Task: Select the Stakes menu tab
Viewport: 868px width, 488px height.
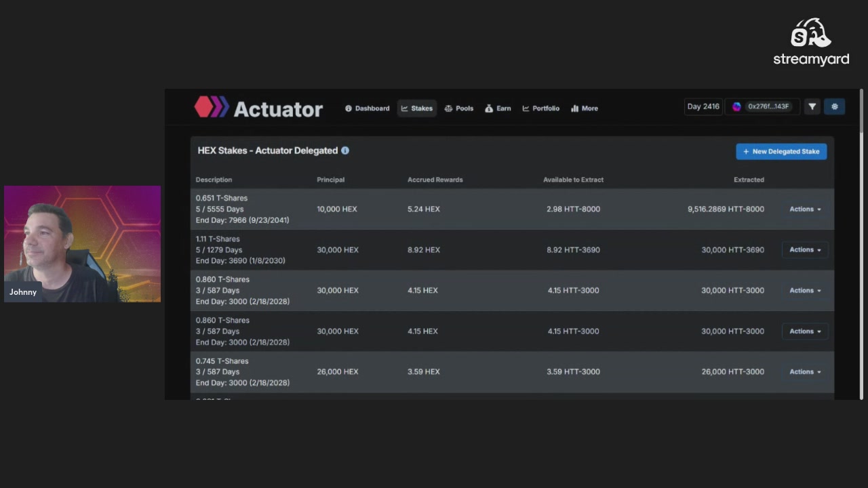Action: click(x=416, y=108)
